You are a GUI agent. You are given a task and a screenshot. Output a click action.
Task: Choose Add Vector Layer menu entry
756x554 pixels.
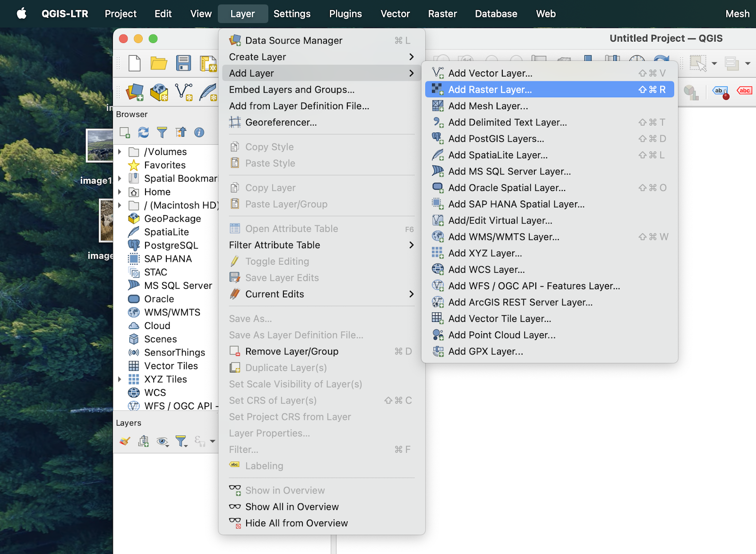[x=550, y=73]
